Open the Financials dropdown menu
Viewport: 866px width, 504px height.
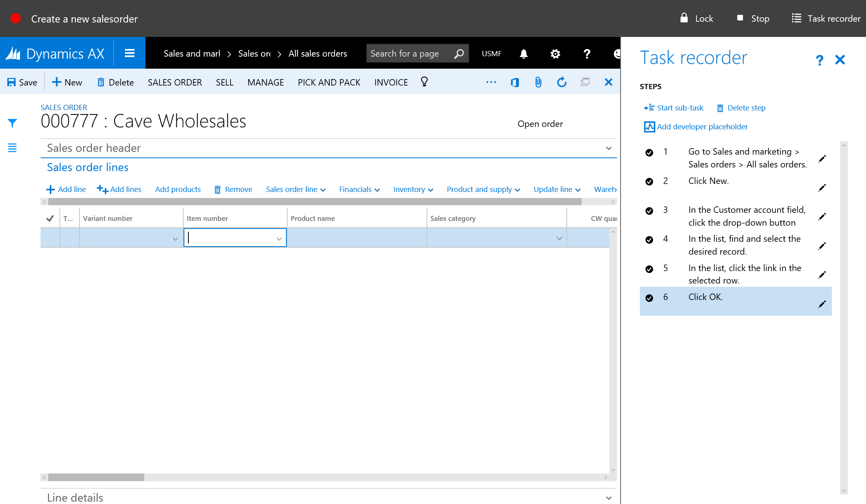coord(359,190)
